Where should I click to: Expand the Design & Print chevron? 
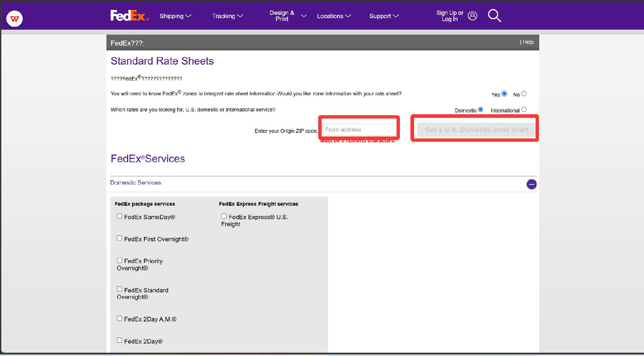[304, 16]
